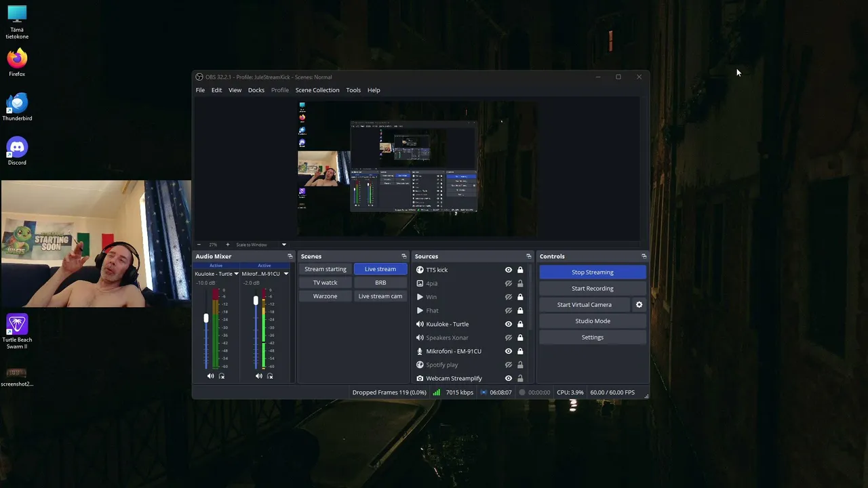Zoom out the preview with minus icon
This screenshot has width=868, height=488.
199,245
